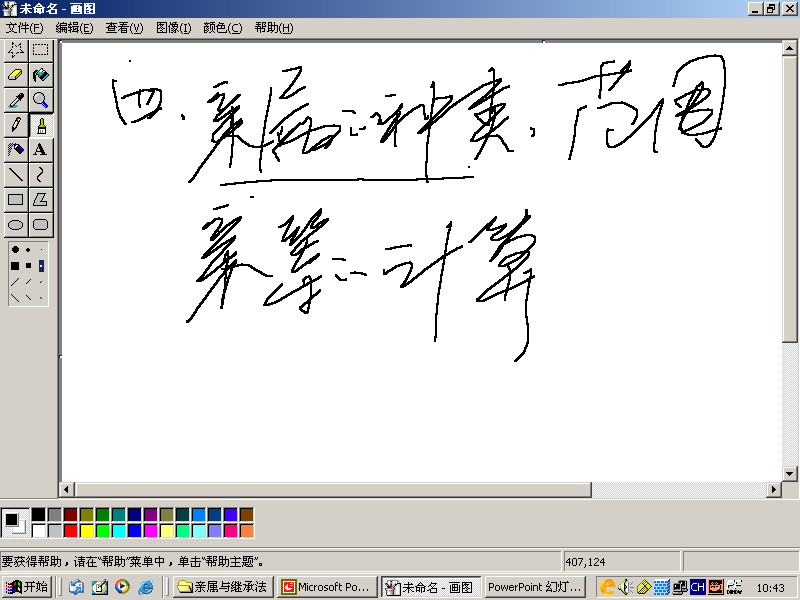Select the Fill With Color bucket tool
The height and width of the screenshot is (600, 800).
pos(41,75)
